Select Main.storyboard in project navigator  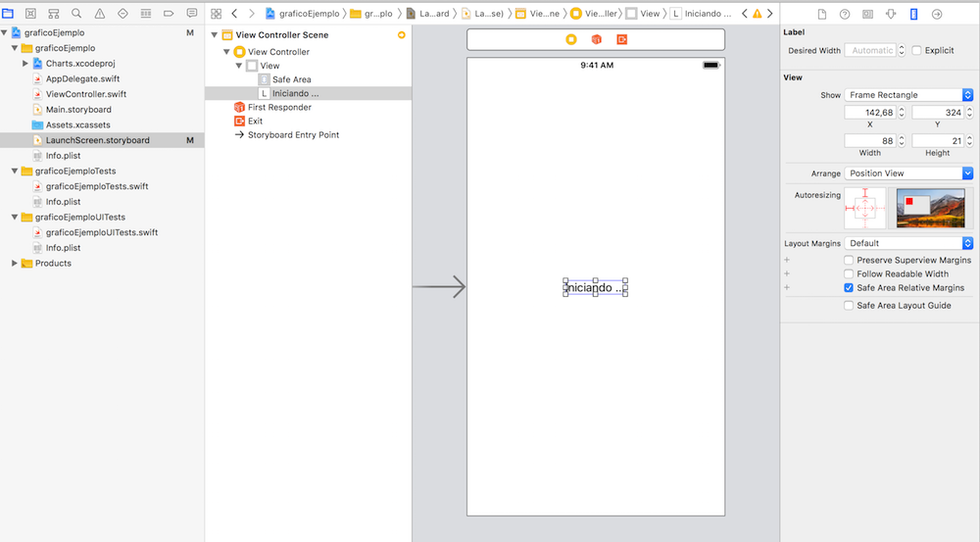click(x=77, y=110)
